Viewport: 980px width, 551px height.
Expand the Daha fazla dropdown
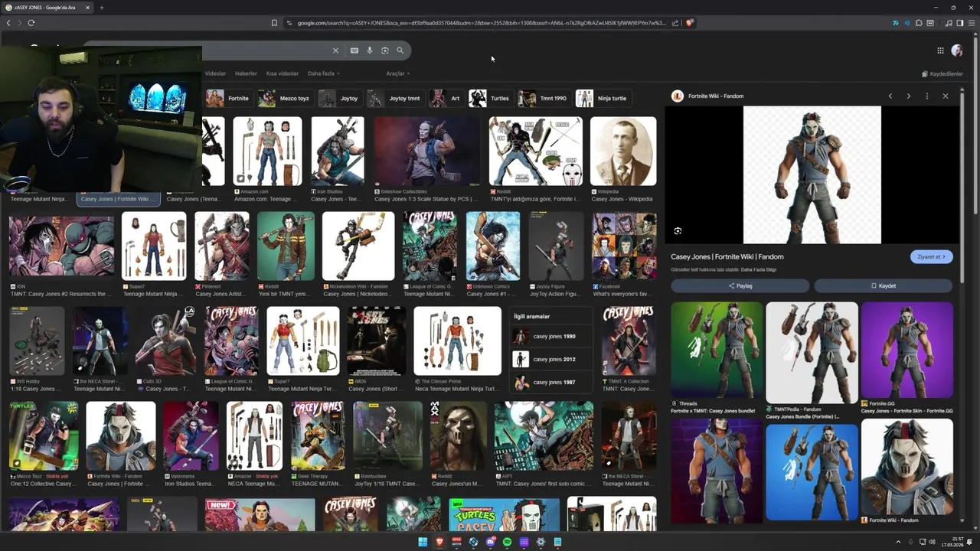(323, 73)
